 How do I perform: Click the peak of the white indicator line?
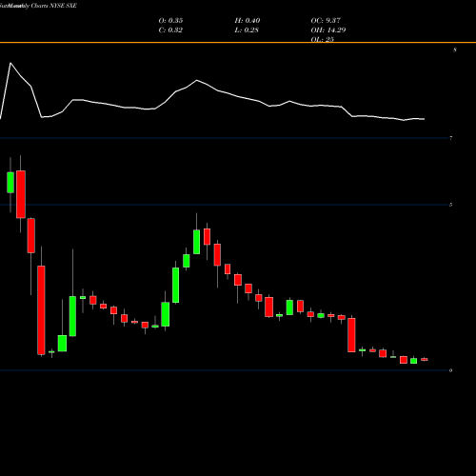pos(10,63)
